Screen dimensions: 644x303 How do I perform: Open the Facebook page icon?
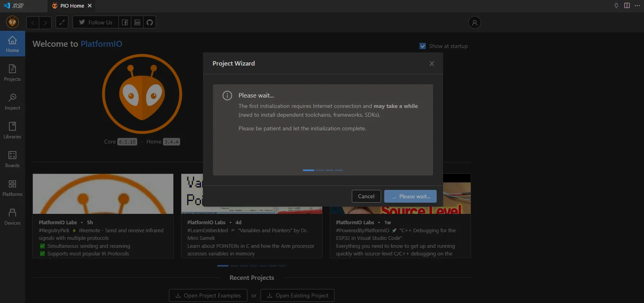[125, 22]
